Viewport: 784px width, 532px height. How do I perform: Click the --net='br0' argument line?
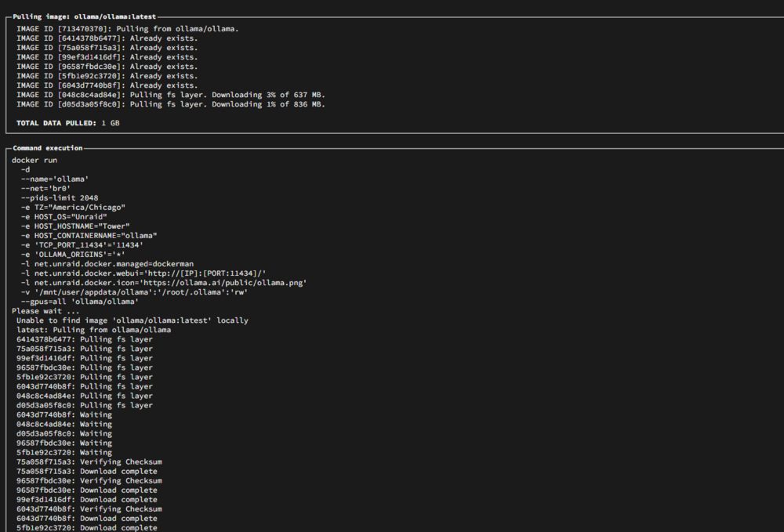point(45,188)
